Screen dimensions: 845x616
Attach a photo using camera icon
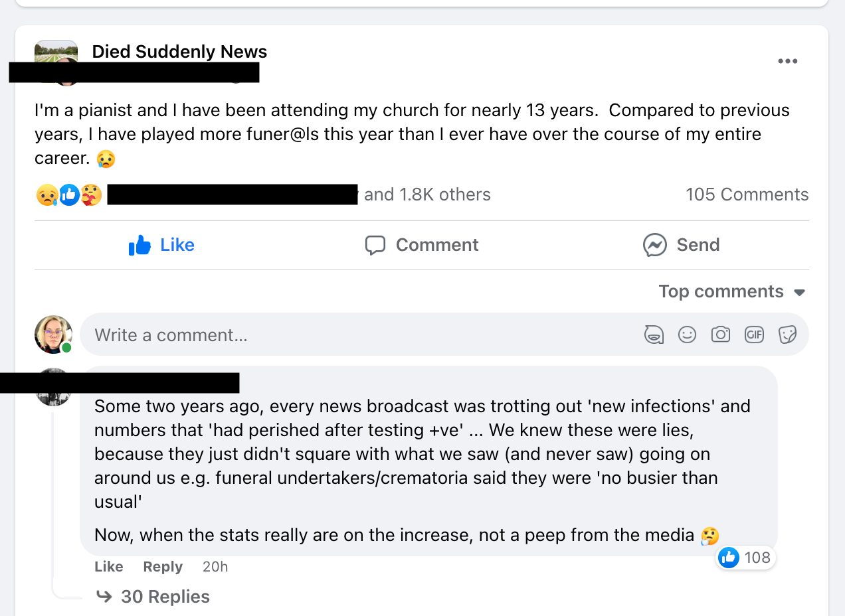(720, 335)
